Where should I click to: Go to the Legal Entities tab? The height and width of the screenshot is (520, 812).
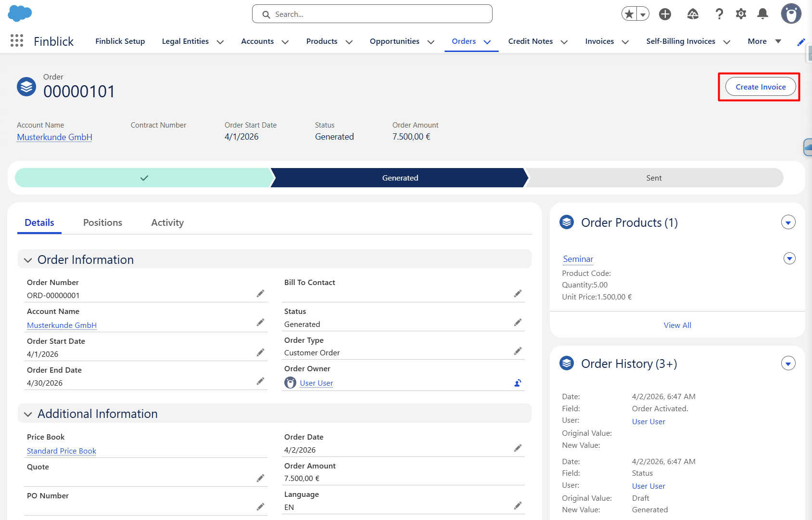(185, 41)
